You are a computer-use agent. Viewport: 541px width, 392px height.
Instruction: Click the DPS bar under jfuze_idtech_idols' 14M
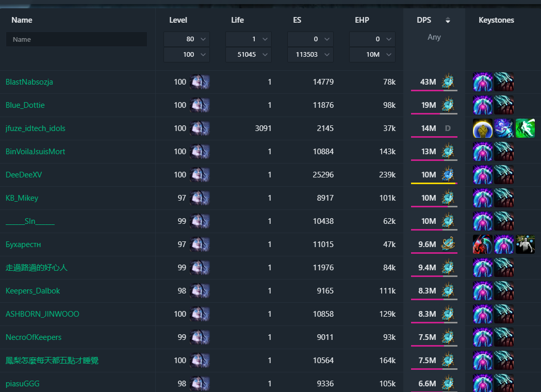tap(434, 137)
